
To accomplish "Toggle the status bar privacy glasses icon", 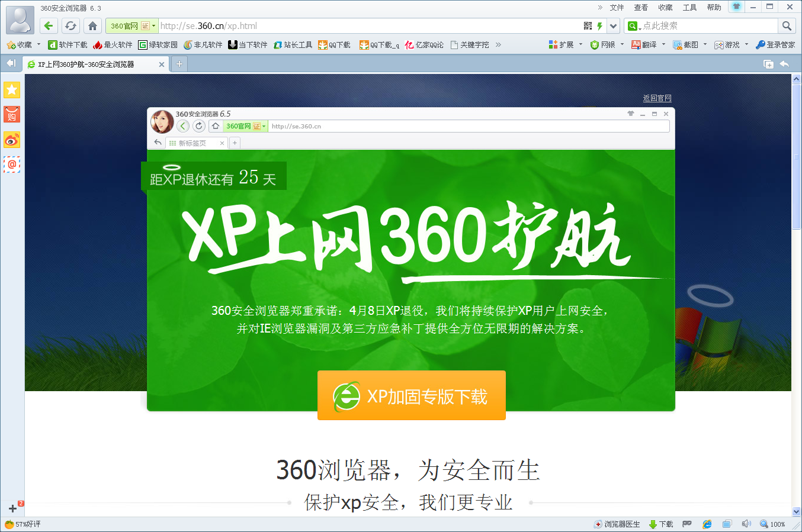I will tap(687, 524).
